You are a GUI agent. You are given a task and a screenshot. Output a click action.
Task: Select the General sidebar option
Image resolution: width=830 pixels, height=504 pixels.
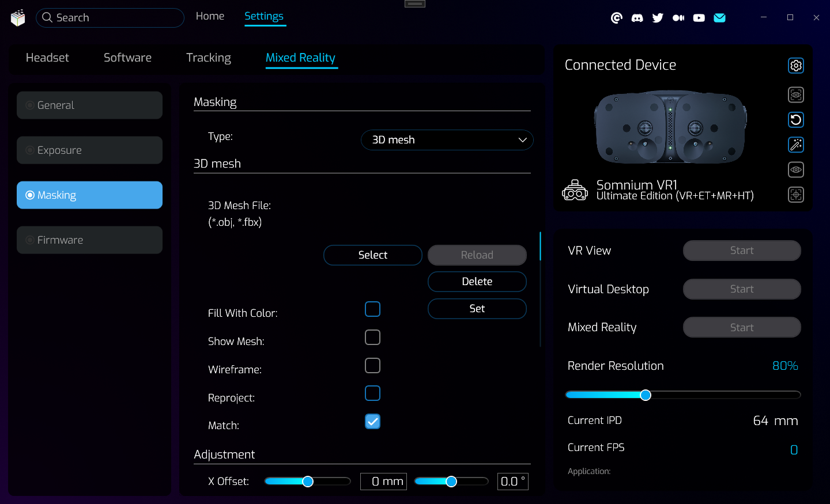(x=89, y=105)
